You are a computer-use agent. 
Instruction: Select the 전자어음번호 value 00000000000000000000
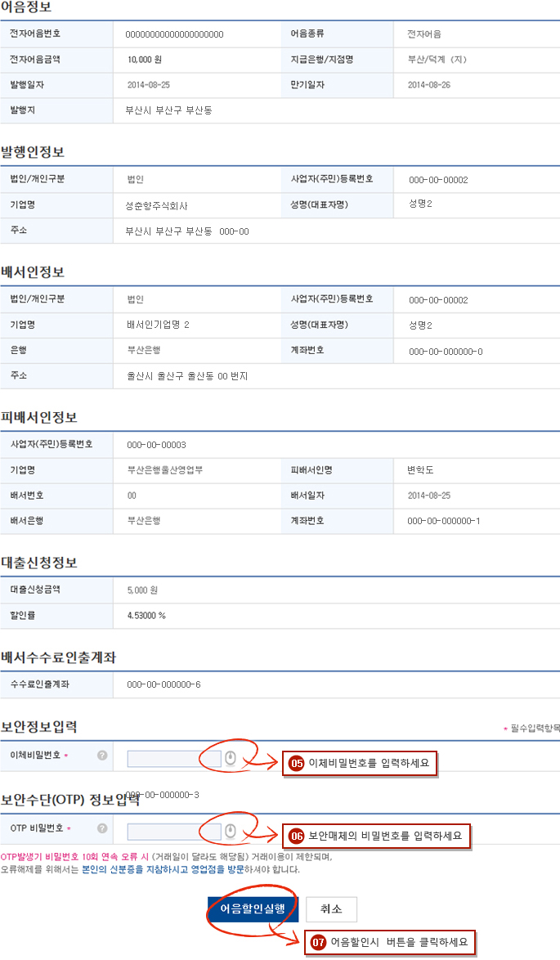[174, 35]
